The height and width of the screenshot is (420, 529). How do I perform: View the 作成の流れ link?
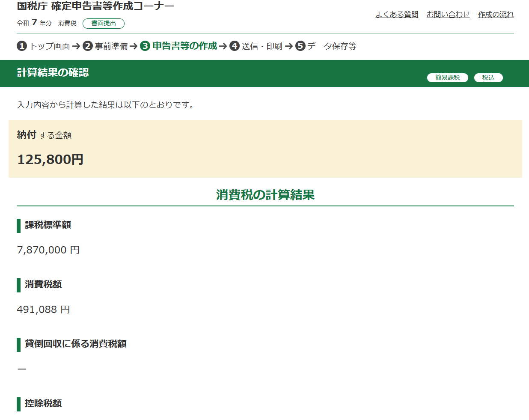point(496,15)
